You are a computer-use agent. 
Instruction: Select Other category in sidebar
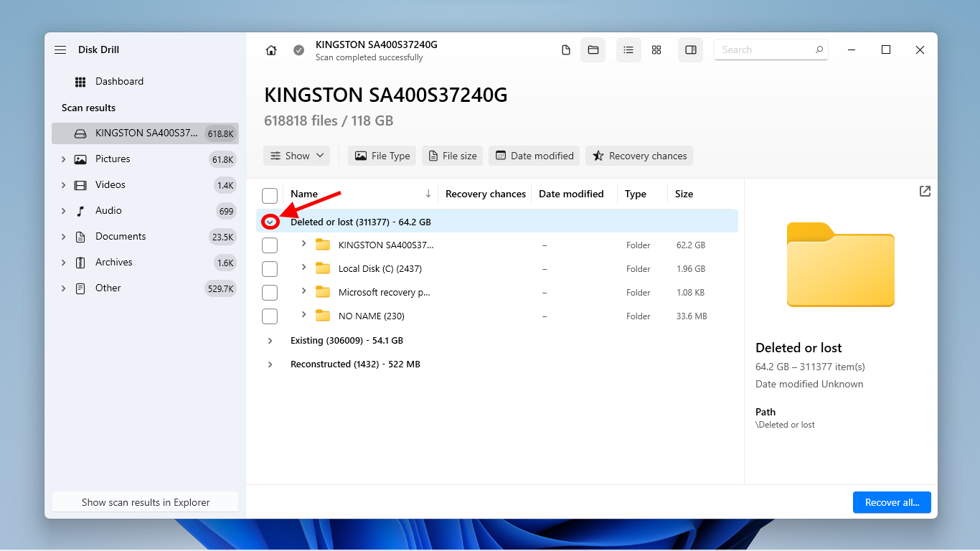pos(145,288)
